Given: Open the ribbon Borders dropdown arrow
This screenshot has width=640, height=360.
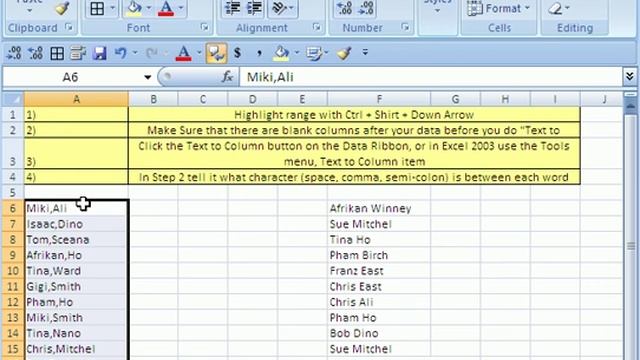Looking at the screenshot, I should click(112, 8).
